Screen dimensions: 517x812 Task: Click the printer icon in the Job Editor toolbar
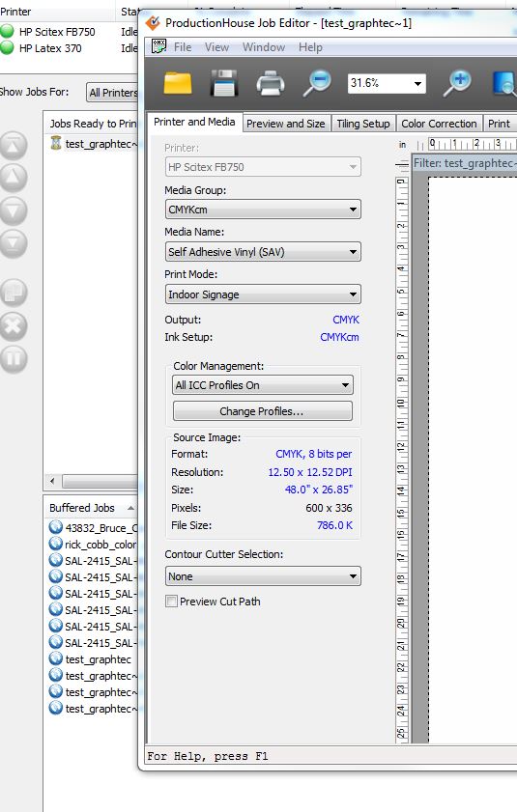(271, 83)
